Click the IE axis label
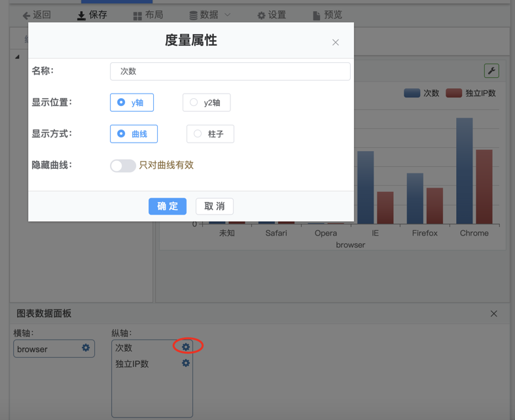 [x=375, y=233]
